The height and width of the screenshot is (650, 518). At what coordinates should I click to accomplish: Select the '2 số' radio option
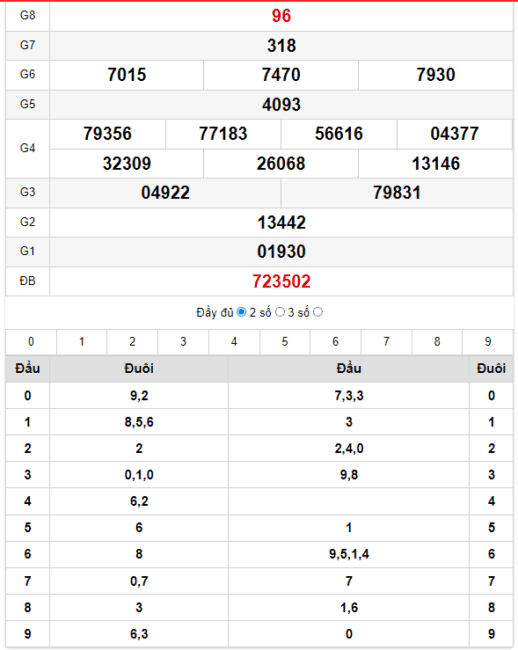[x=280, y=312]
